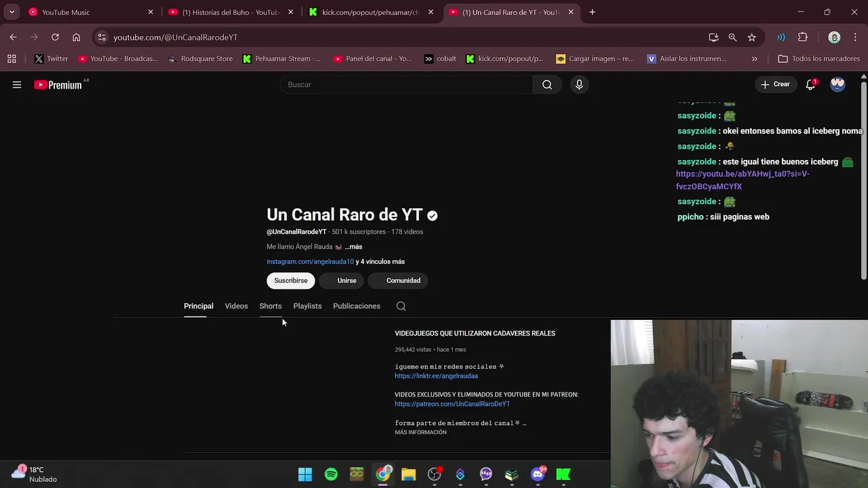Start voice search with the microphone icon
868x488 pixels.
579,85
